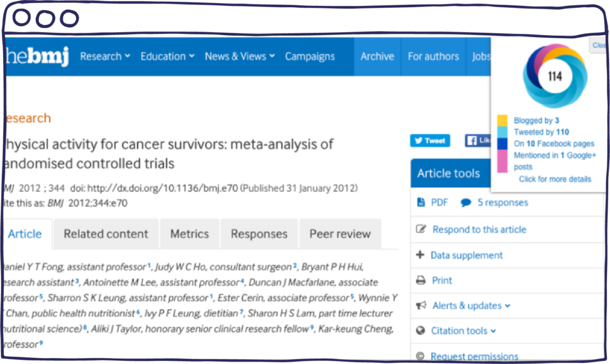Click the Altmetric donut score badge
Image resolution: width=610 pixels, height=364 pixels.
coord(555,76)
